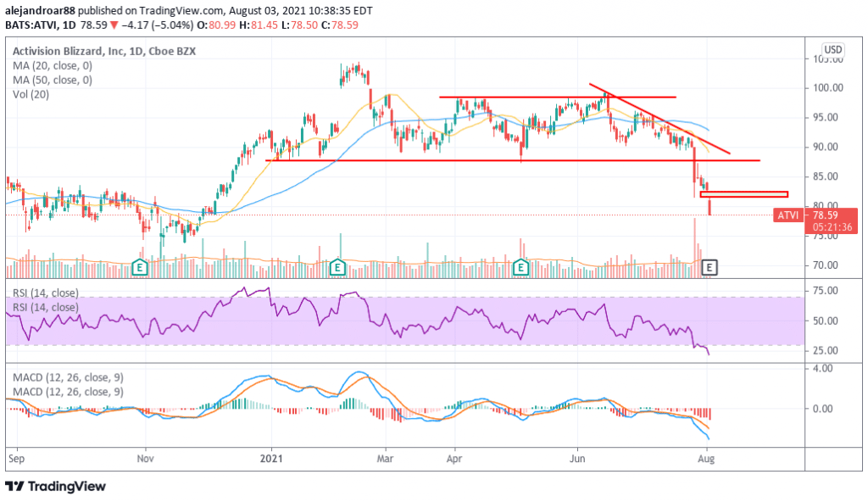Click the 85.00 price axis label
Image resolution: width=868 pixels, height=502 pixels.
pos(827,176)
